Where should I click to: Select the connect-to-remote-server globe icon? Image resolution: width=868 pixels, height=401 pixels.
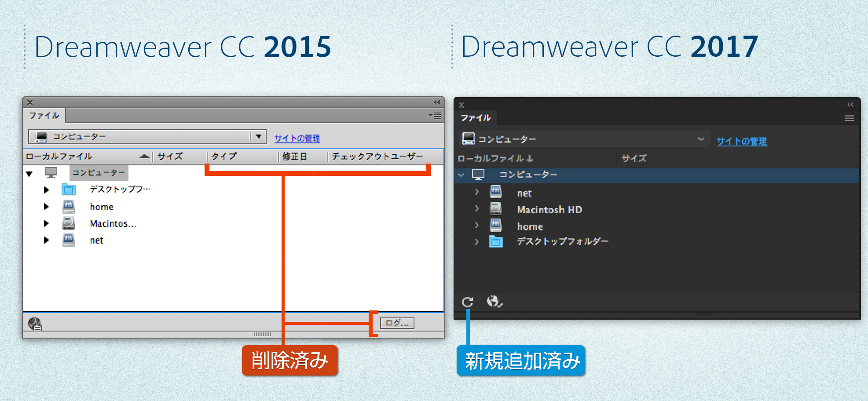pos(494,302)
